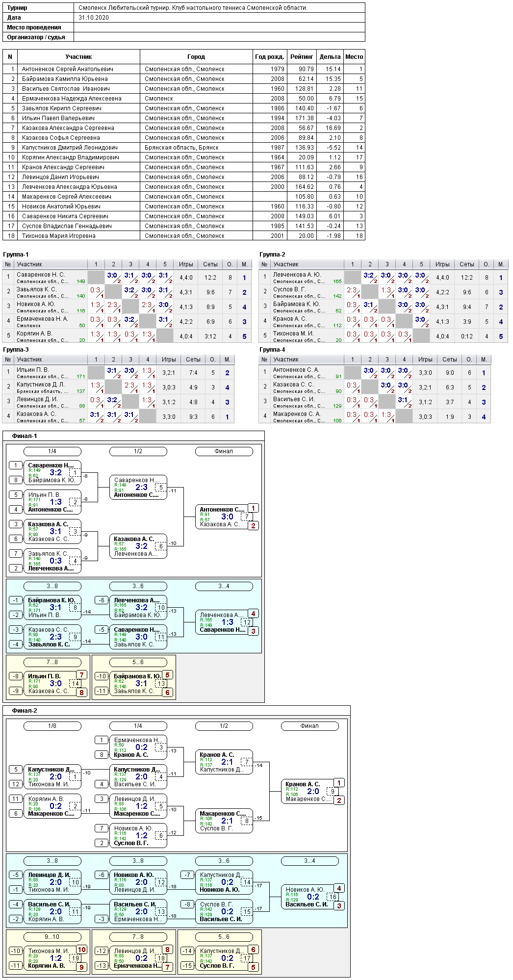Viewport: 513px width, 980px height.
Task: Click the Рейтинг column header in participants table
Action: (x=302, y=57)
